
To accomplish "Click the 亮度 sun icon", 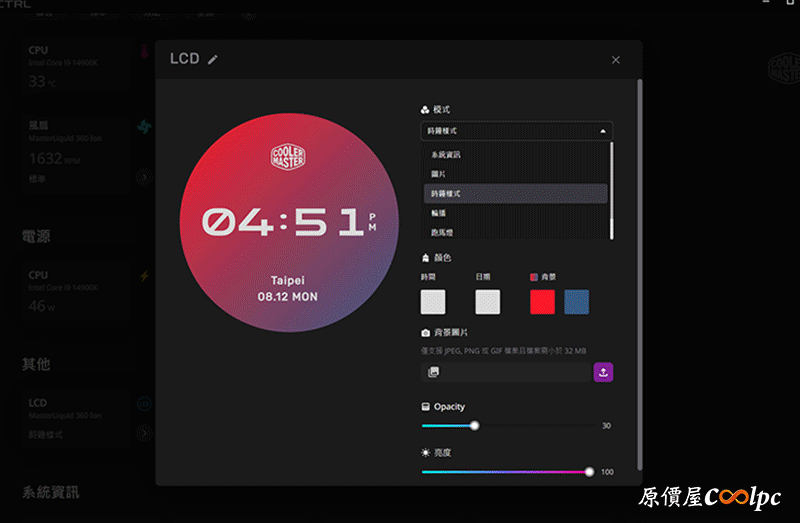I will point(426,453).
